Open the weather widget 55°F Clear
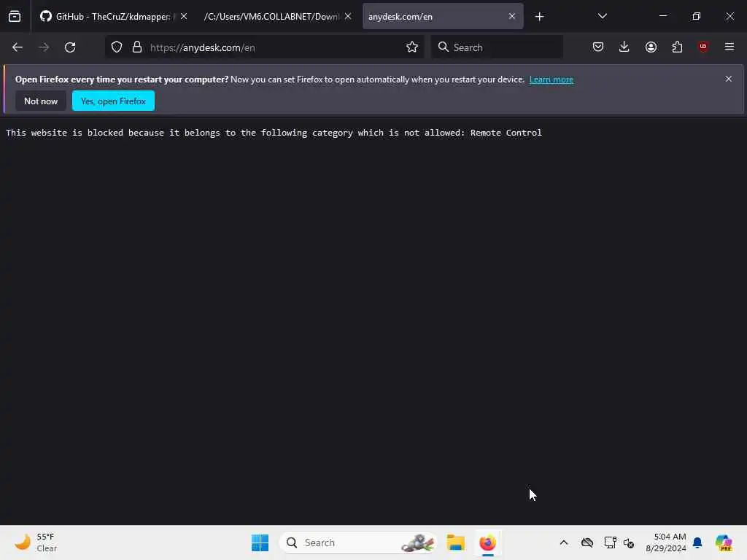This screenshot has height=560, width=747. pos(36,542)
